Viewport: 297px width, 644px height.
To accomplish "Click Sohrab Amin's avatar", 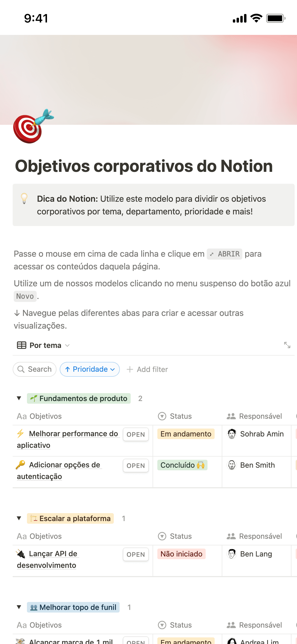I will (232, 434).
